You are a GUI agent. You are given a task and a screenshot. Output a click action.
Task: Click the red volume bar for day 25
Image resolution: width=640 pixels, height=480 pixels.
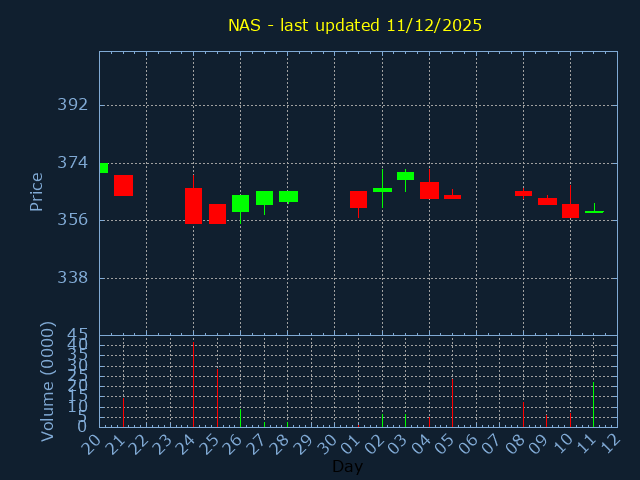point(218,398)
